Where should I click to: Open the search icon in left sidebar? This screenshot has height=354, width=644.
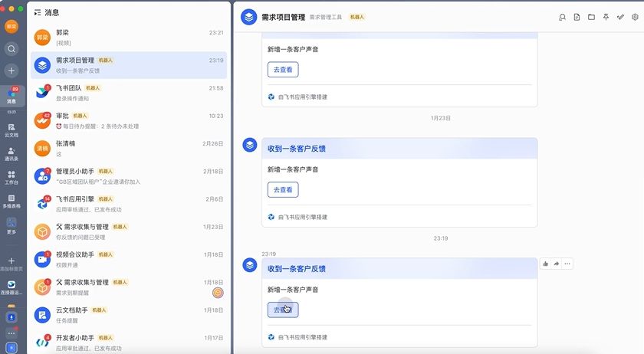point(11,49)
